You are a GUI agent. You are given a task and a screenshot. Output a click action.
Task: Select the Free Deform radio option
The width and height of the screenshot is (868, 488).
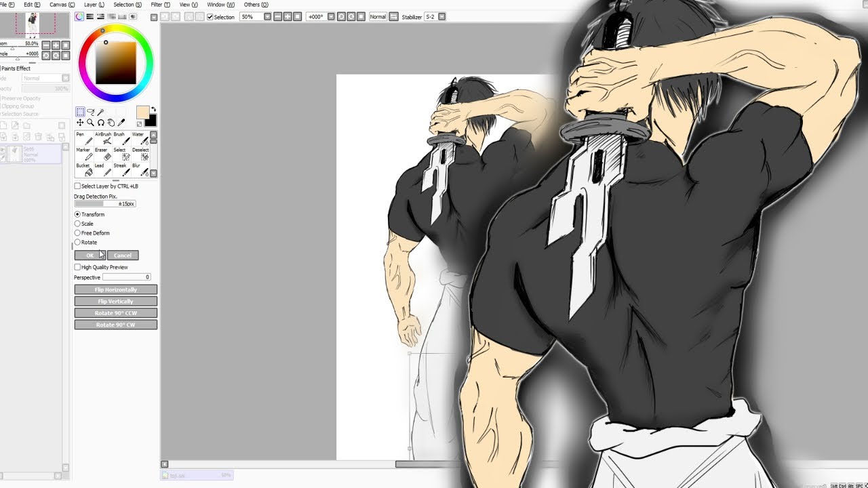click(x=77, y=233)
